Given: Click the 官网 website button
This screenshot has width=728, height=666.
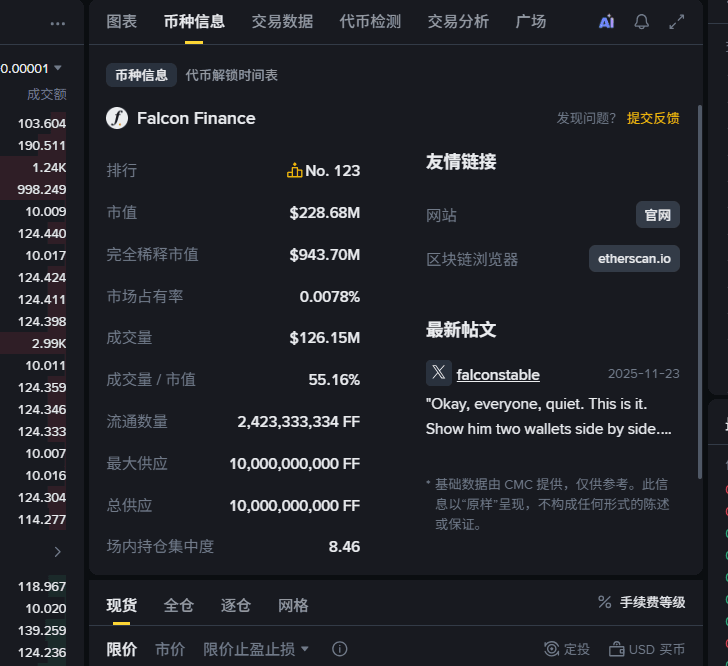Looking at the screenshot, I should (x=658, y=215).
